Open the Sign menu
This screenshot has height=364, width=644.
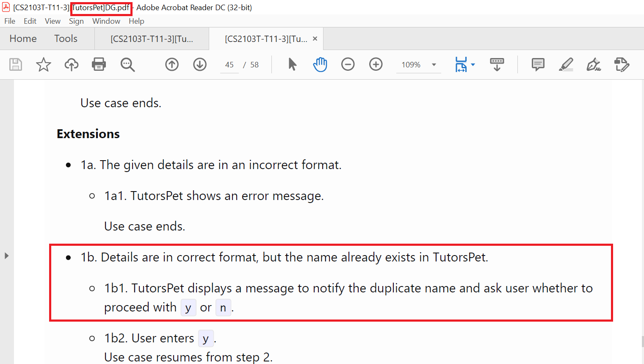pos(76,21)
